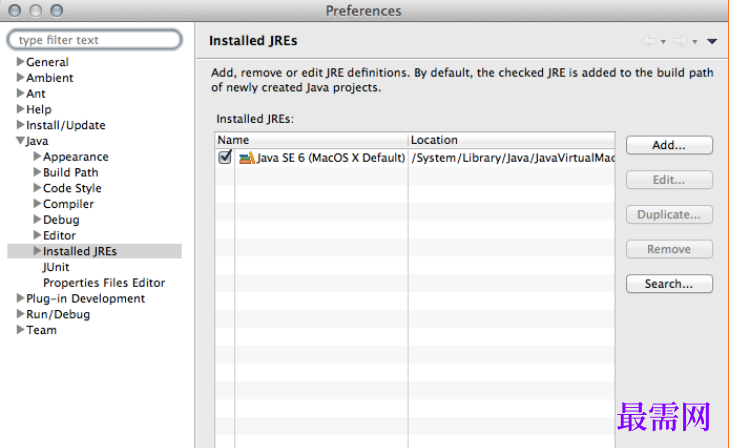Viewport: 729px width, 448px height.
Task: Sort by the Name column header
Action: point(311,140)
